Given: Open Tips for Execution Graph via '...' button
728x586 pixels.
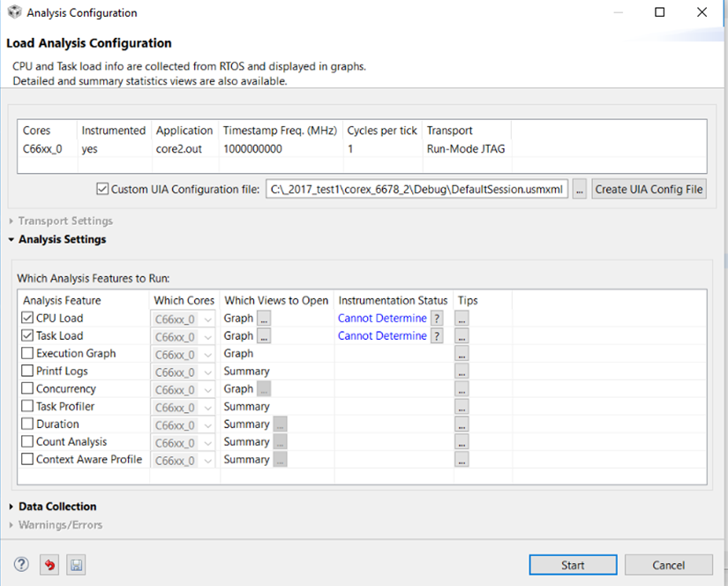Looking at the screenshot, I should (461, 353).
